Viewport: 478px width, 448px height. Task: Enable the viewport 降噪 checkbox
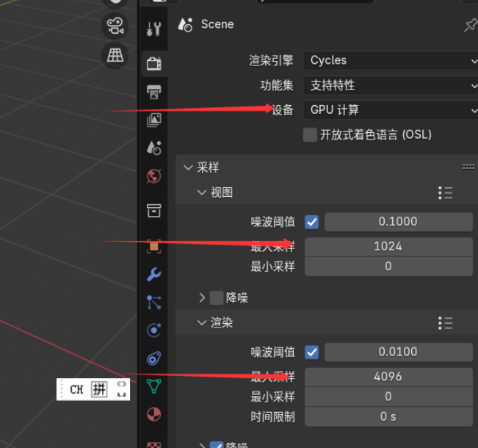[x=217, y=297]
